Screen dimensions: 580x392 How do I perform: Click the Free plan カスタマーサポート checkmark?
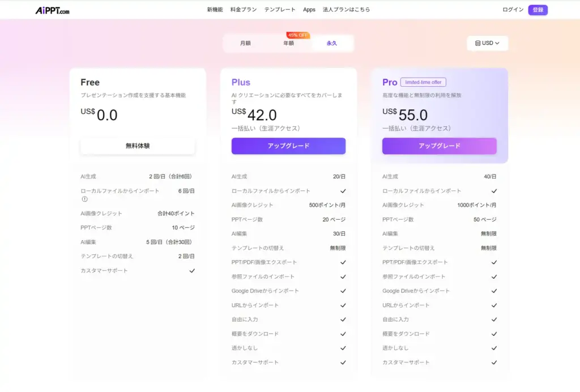tap(192, 271)
